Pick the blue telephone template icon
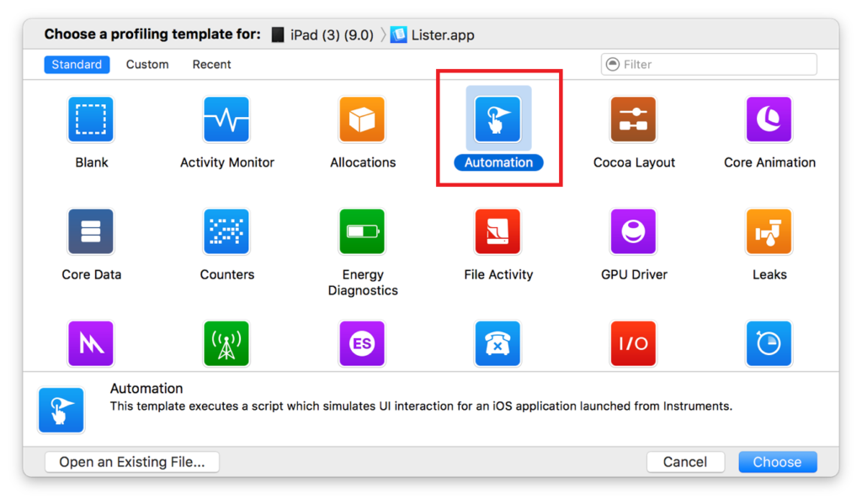Image resolution: width=862 pixels, height=504 pixels. coord(498,343)
